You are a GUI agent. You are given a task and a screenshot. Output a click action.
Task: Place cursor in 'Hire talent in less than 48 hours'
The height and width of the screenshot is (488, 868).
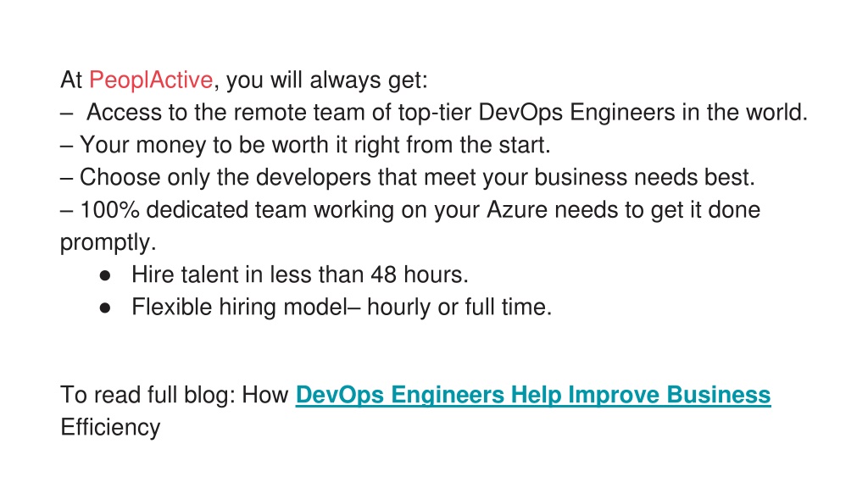click(x=300, y=274)
